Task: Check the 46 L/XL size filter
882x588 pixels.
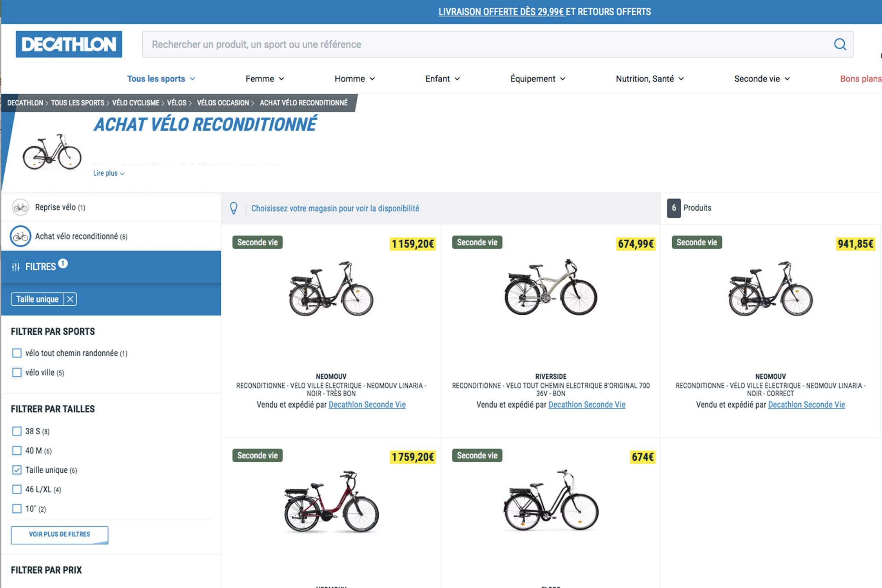Action: 17,489
